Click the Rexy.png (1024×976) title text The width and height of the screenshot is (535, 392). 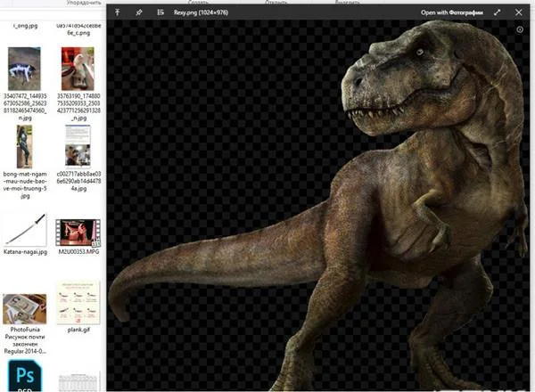[201, 12]
